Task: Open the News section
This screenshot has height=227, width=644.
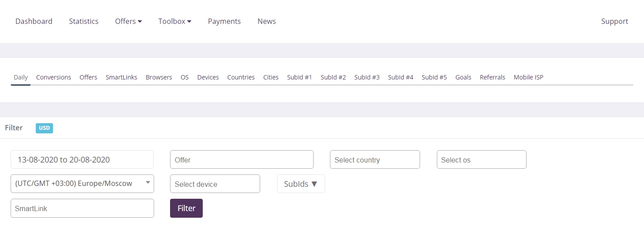Action: point(266,21)
